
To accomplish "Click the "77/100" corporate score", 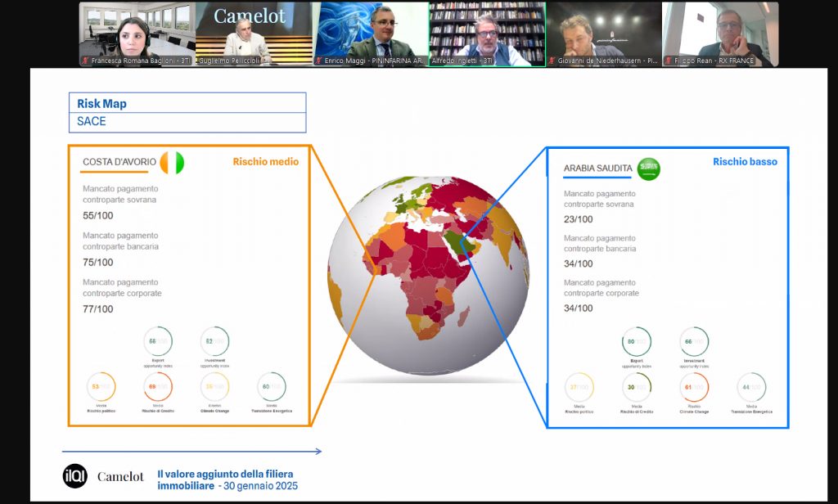I will [98, 309].
